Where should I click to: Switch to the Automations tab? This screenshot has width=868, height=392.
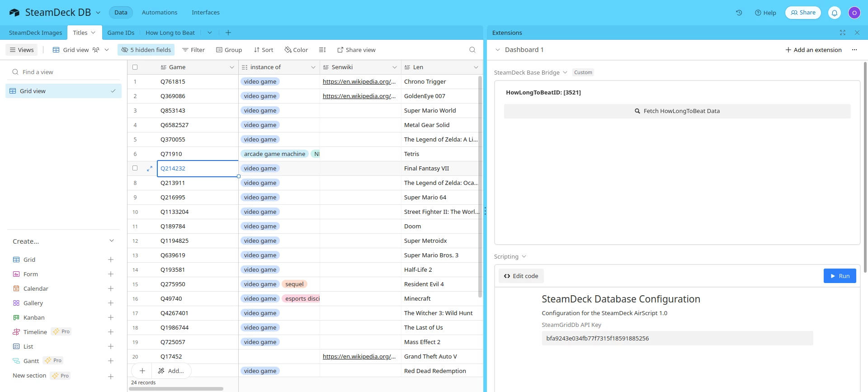tap(160, 13)
